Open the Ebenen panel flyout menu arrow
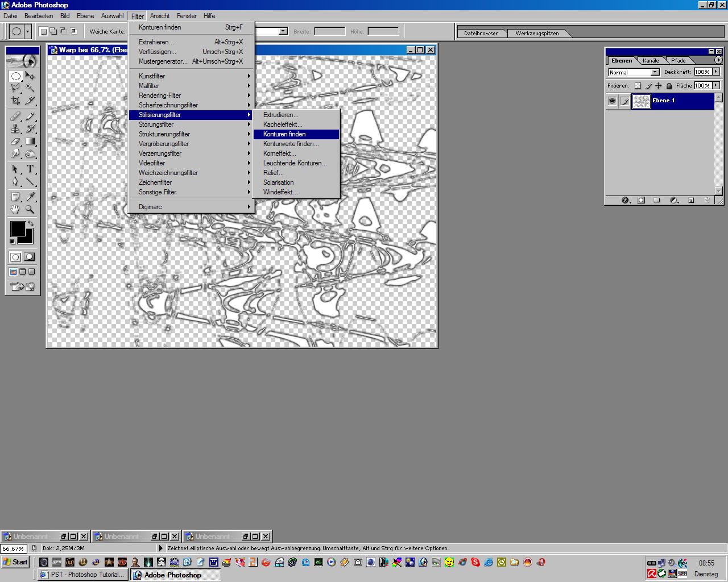The image size is (728, 582). tap(718, 60)
